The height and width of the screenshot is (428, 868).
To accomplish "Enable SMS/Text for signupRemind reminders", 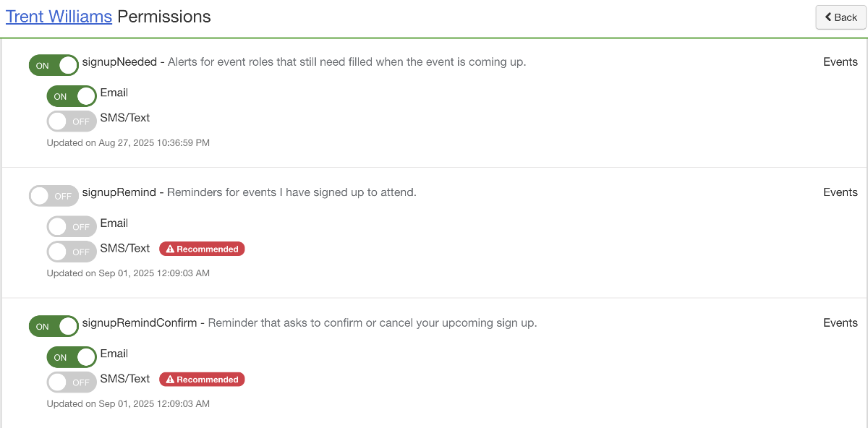I will point(72,252).
